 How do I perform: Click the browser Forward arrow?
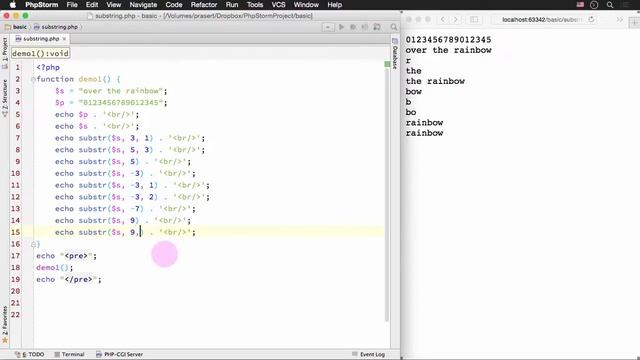point(456,20)
